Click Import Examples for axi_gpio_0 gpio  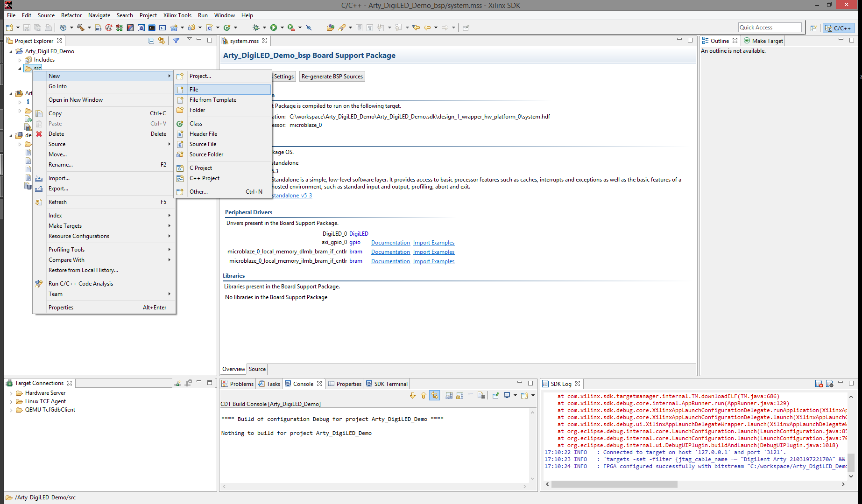[434, 243]
